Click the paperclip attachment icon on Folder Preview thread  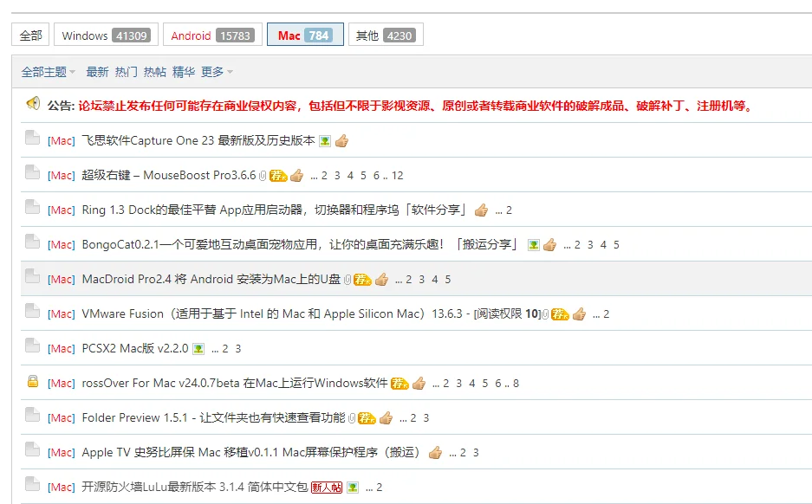click(354, 417)
